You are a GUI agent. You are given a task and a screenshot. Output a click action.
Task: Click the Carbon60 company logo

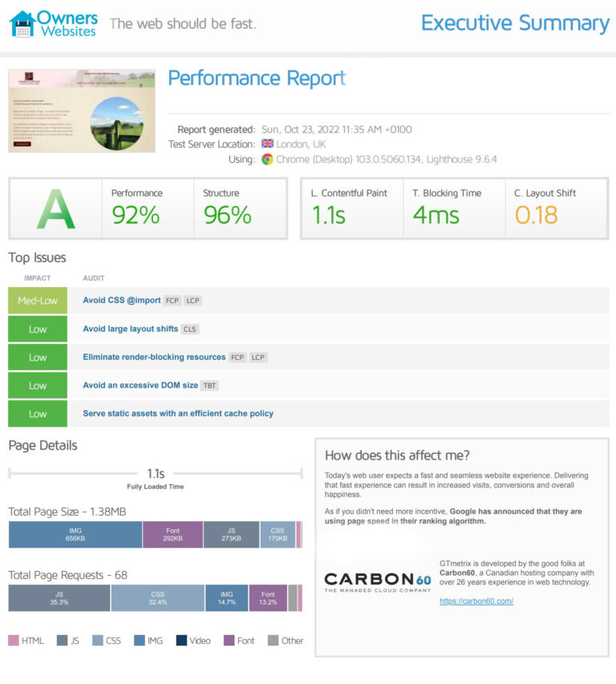pos(378,581)
